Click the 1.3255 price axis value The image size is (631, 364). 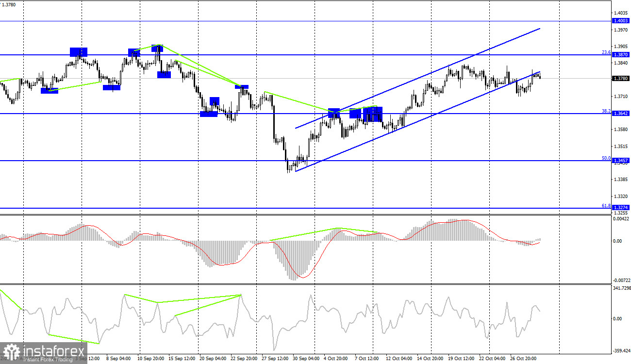621,213
